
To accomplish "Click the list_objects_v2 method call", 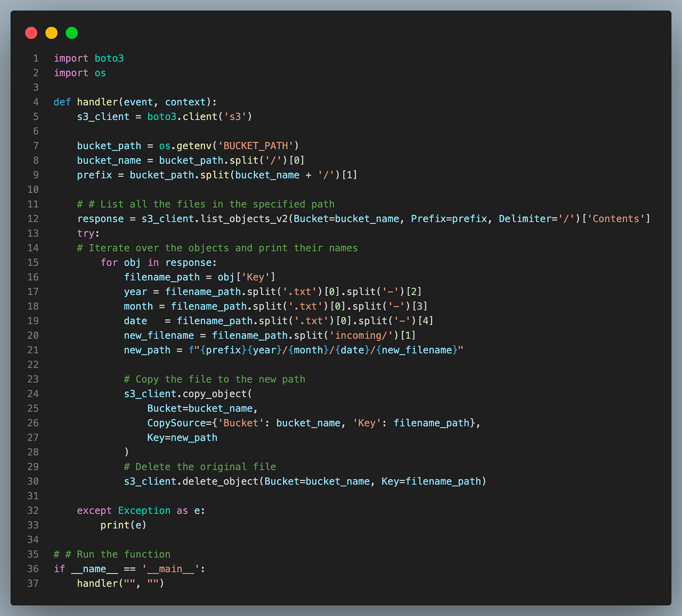I will 244,219.
